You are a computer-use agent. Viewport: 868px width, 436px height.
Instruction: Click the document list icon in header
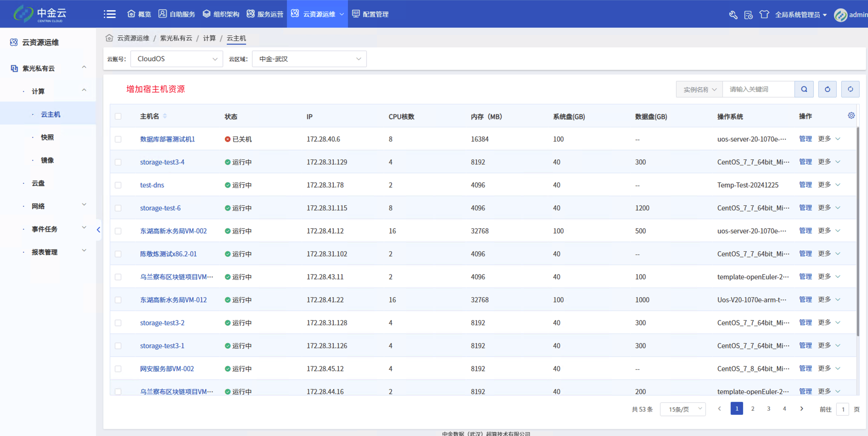click(749, 15)
